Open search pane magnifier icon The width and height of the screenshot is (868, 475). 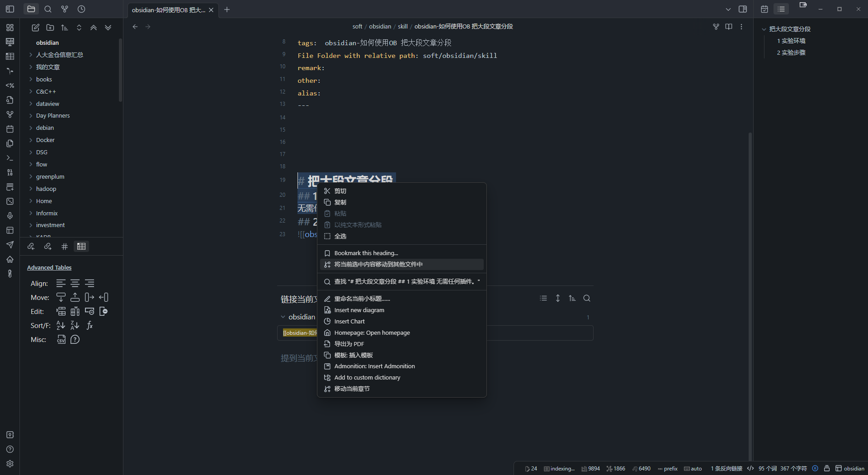pos(48,9)
